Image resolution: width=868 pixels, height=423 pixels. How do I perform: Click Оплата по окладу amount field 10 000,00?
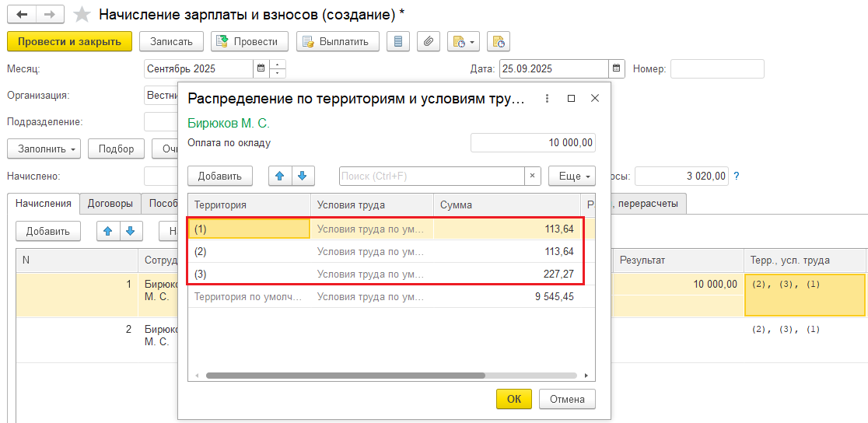533,143
